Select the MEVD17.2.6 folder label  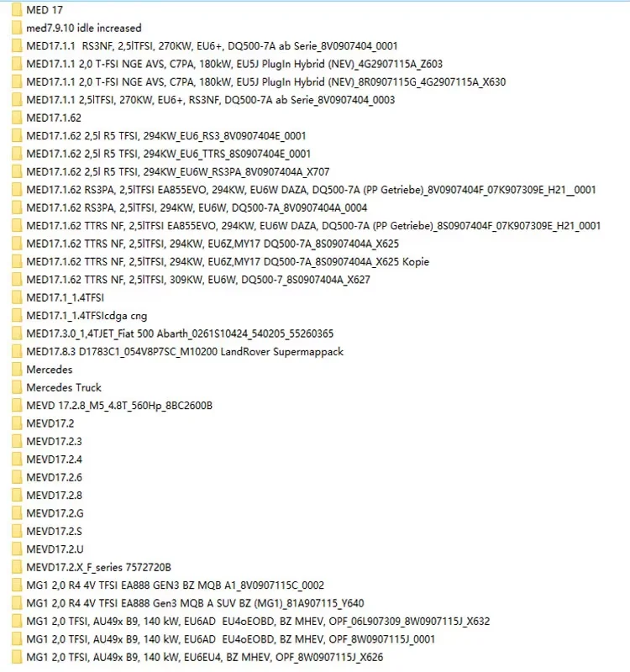[54, 477]
